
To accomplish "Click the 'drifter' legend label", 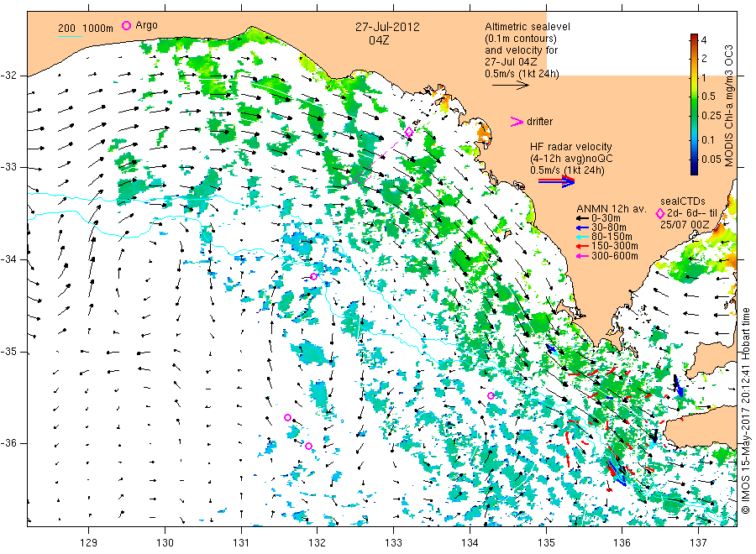I will pos(539,122).
